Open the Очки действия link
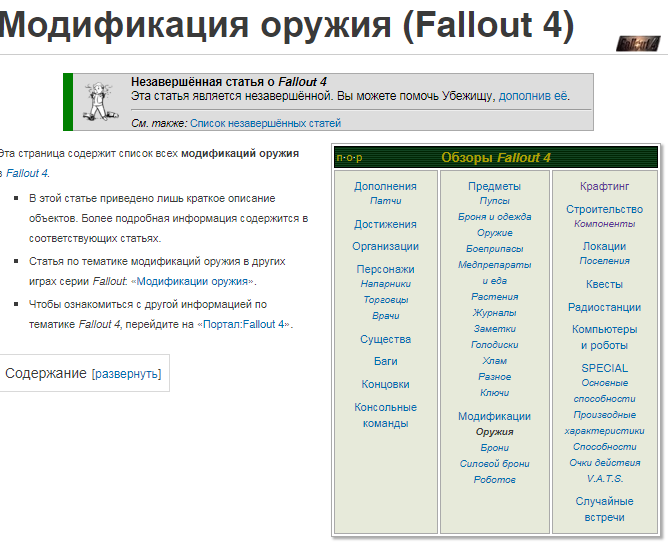 point(604,463)
